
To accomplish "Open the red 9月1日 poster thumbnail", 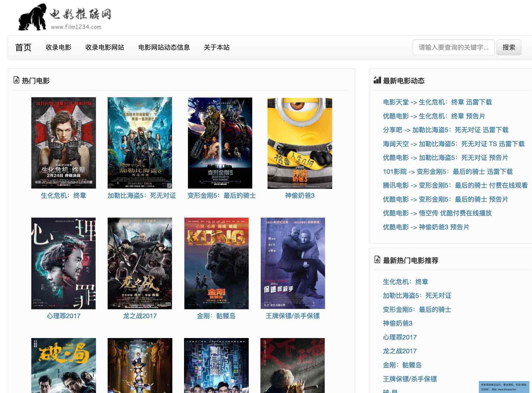I will [x=292, y=366].
